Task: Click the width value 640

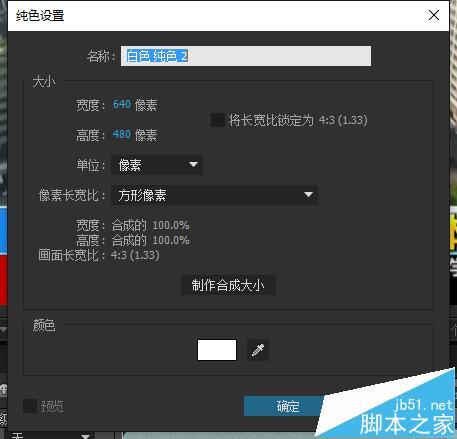Action: [x=122, y=105]
